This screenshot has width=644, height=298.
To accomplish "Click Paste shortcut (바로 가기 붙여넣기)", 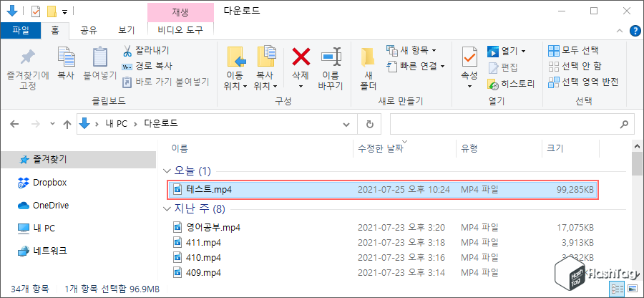I will coord(166,82).
